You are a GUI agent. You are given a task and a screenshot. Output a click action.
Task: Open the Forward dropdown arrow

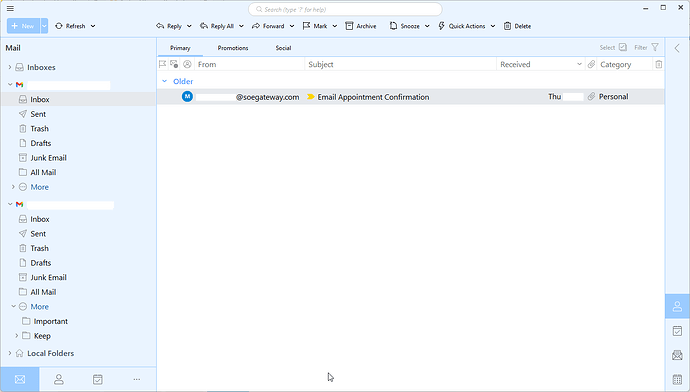coord(292,26)
